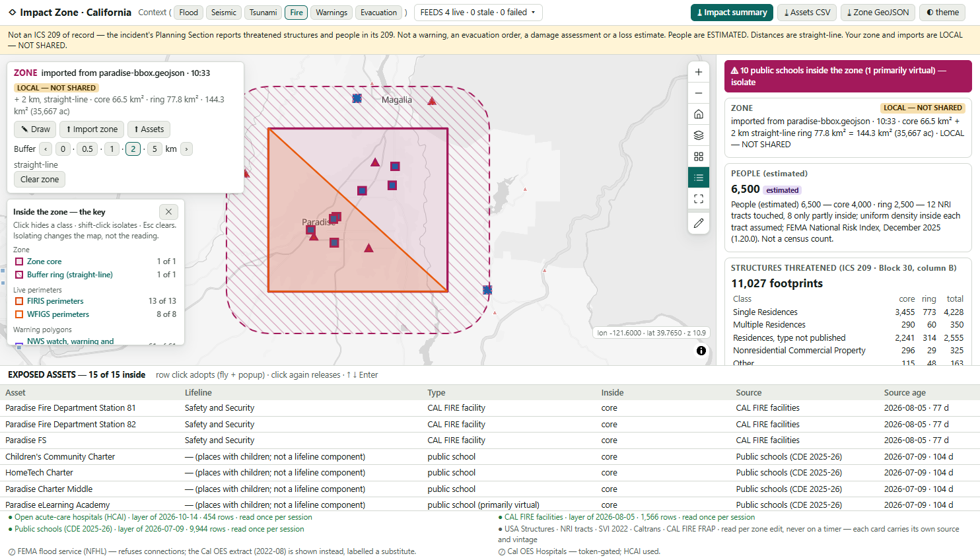
Task: Step buffer down with left chevron
Action: tap(46, 149)
